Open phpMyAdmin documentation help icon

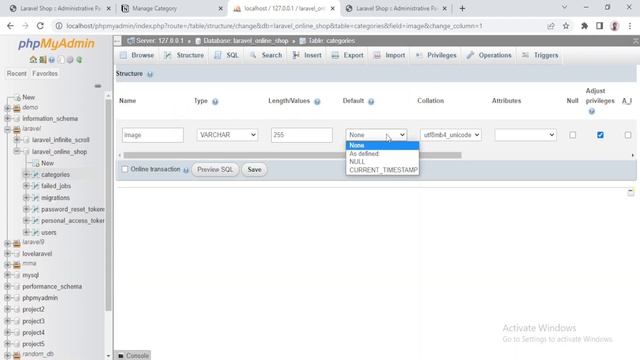click(52, 60)
